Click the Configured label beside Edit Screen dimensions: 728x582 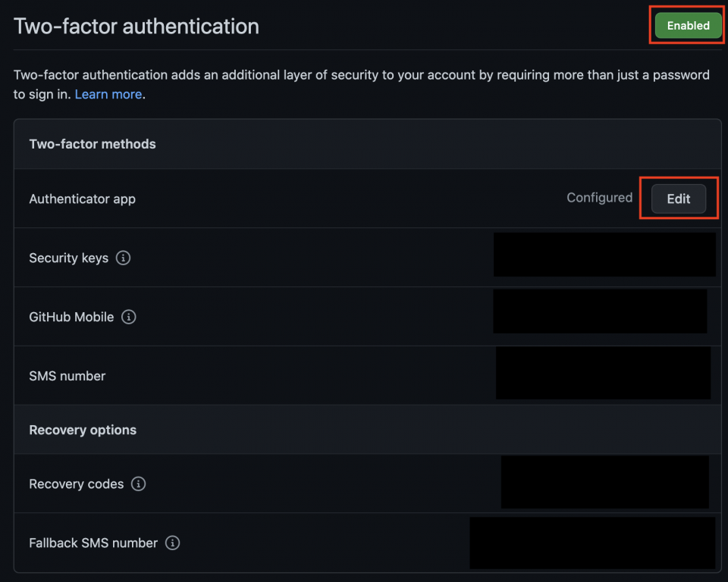click(599, 198)
